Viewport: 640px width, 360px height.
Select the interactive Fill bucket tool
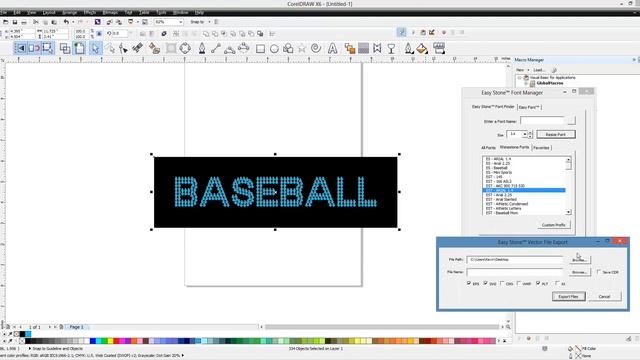422,49
